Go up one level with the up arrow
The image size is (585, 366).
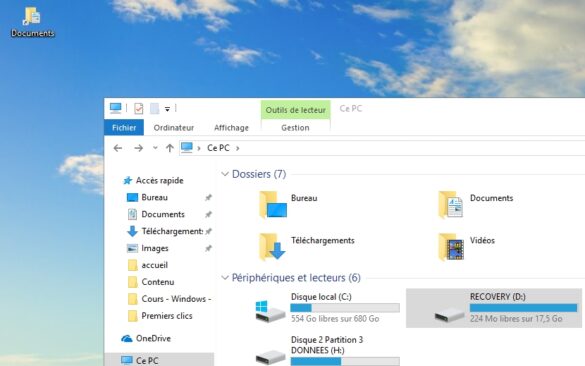coord(170,148)
